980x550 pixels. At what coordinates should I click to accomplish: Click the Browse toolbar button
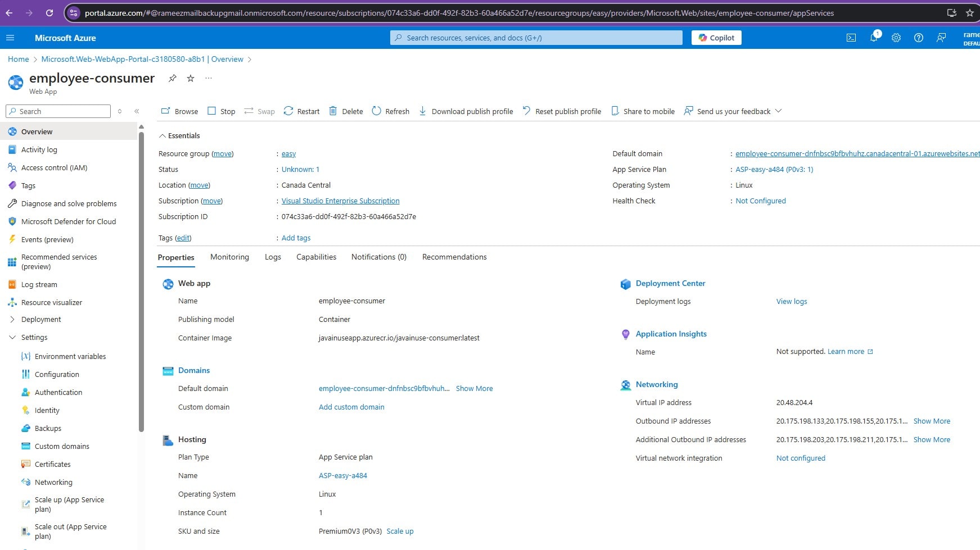tap(179, 111)
